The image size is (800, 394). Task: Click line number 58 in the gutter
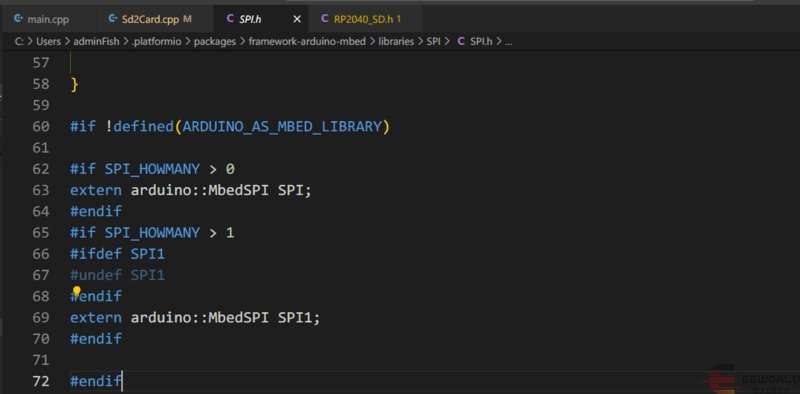pos(41,84)
